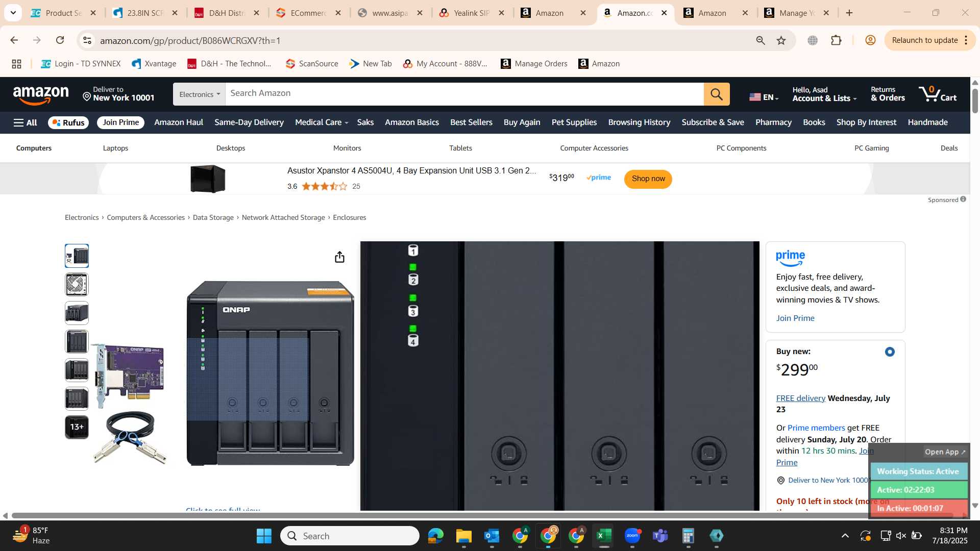This screenshot has height=551, width=980.
Task: Open Microsoft Edge from taskbar
Action: 435,536
